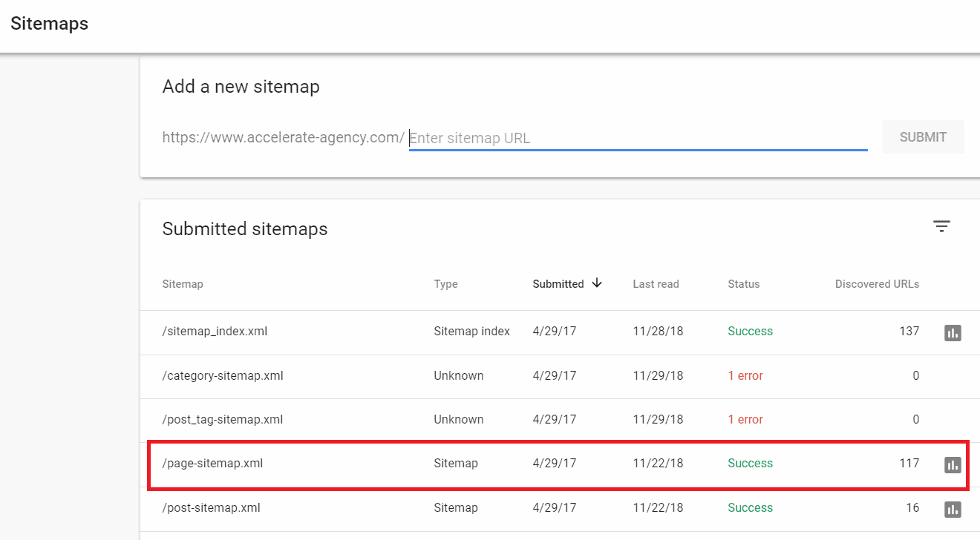
Task: Click the Last read column header
Action: [x=656, y=284]
